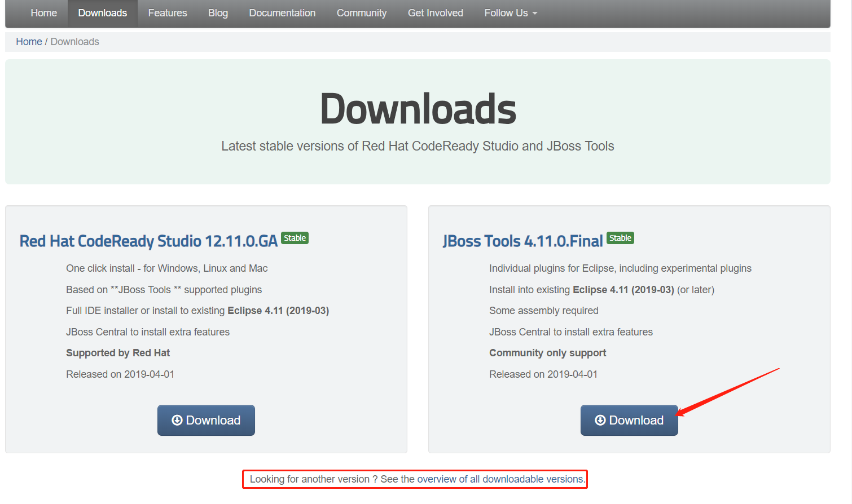Click 'Full IDE installer or install to existing' line
852x504 pixels.
click(197, 311)
